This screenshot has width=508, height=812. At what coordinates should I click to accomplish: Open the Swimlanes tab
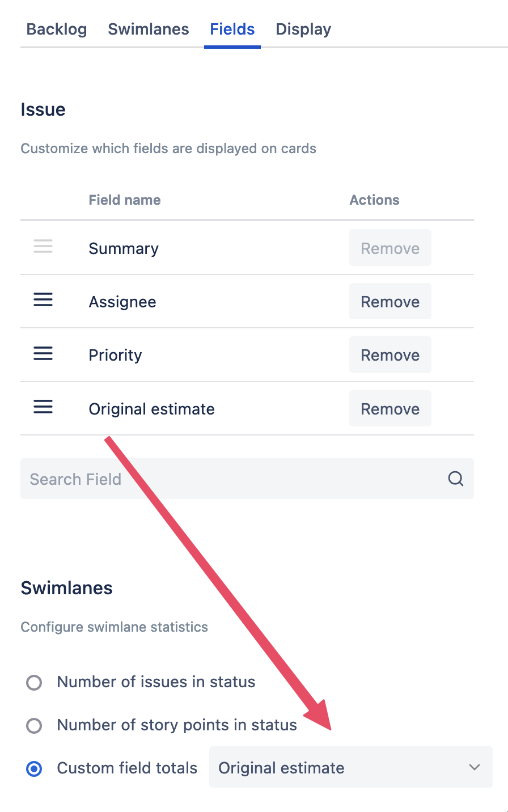click(149, 29)
